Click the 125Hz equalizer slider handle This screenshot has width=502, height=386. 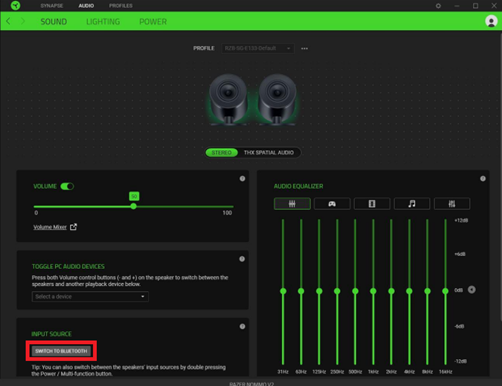(x=319, y=291)
